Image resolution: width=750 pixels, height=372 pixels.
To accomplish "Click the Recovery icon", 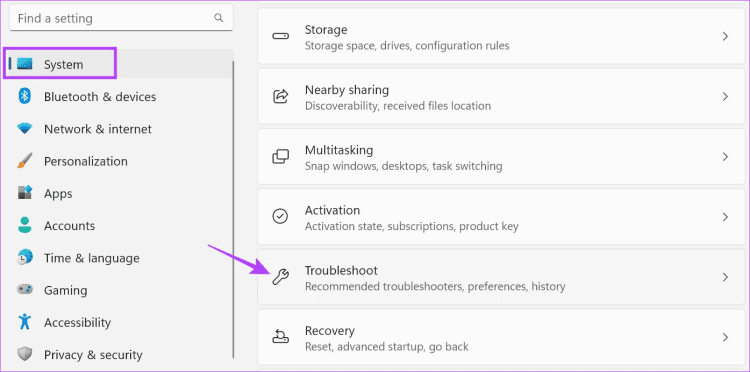I will 280,337.
